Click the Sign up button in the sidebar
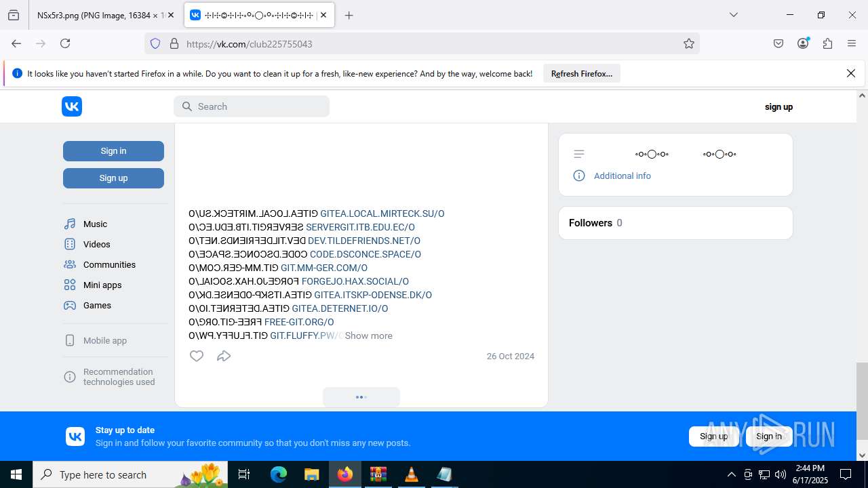Image resolution: width=868 pixels, height=488 pixels. 113,178
